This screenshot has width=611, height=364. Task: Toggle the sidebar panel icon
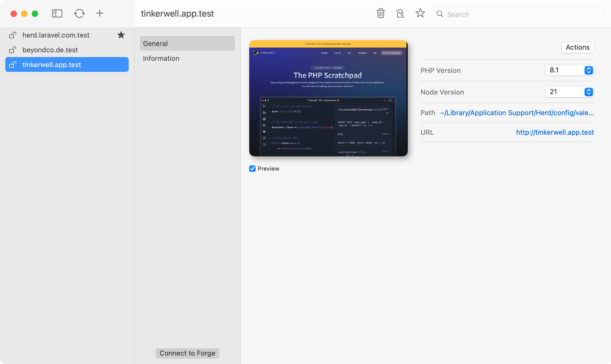(x=57, y=13)
